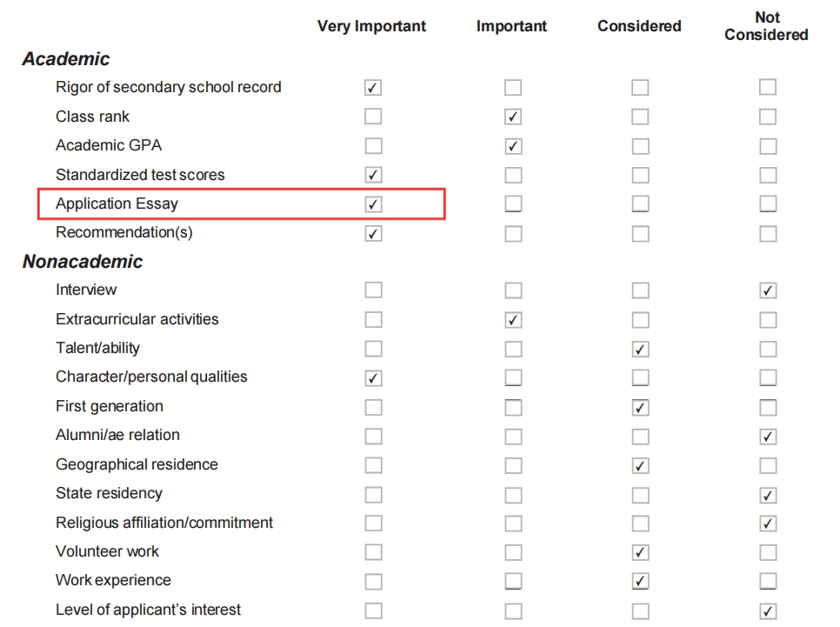This screenshot has height=627, width=840.
Task: Check Very Important for Class rank
Action: pos(373,117)
